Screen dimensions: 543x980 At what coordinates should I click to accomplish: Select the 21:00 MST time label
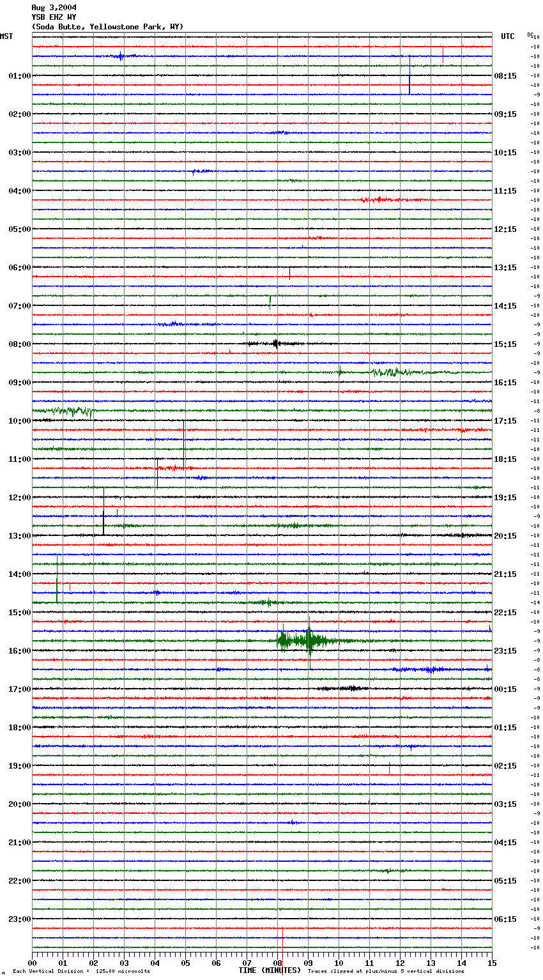[x=20, y=843]
